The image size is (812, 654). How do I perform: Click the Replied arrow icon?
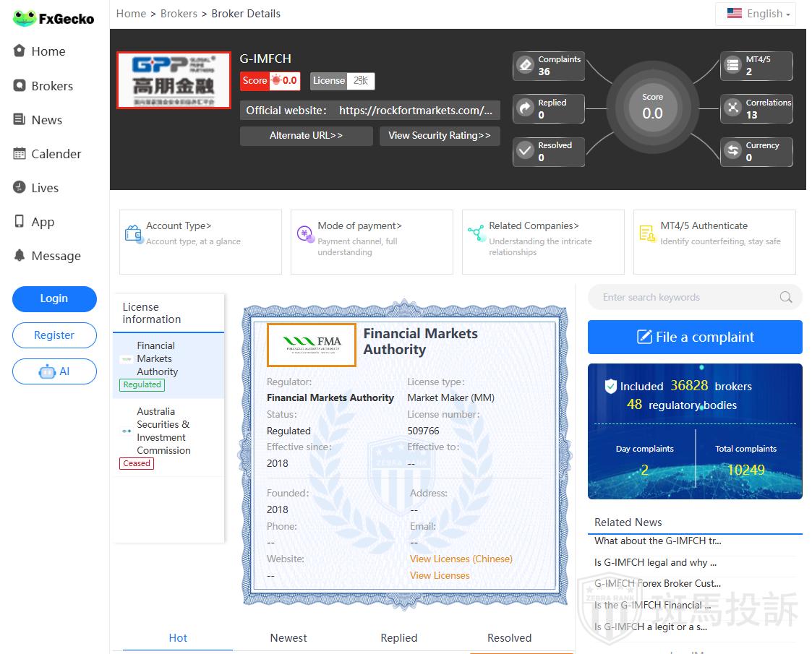click(525, 109)
